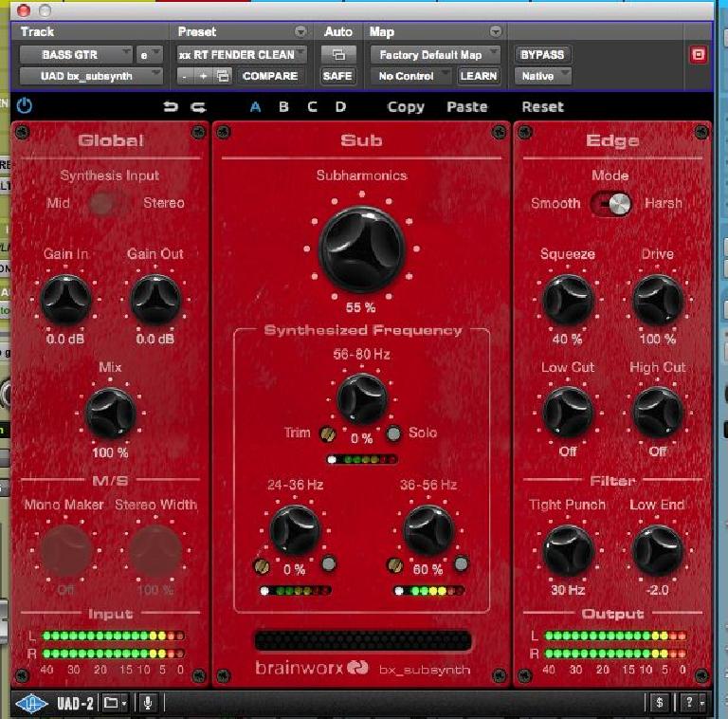728x719 pixels.
Task: Click the Gain In knob
Action: (65, 300)
